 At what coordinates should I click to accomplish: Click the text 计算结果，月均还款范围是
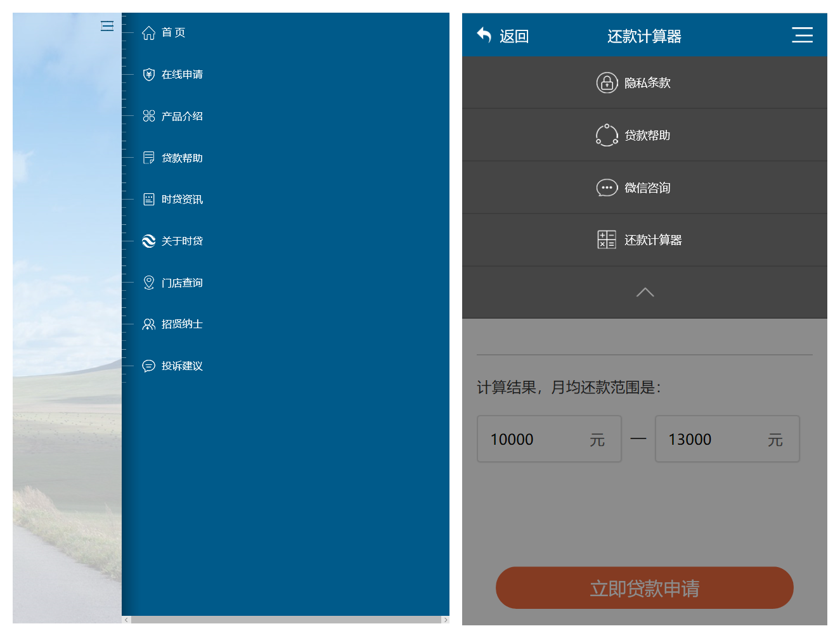click(x=569, y=387)
